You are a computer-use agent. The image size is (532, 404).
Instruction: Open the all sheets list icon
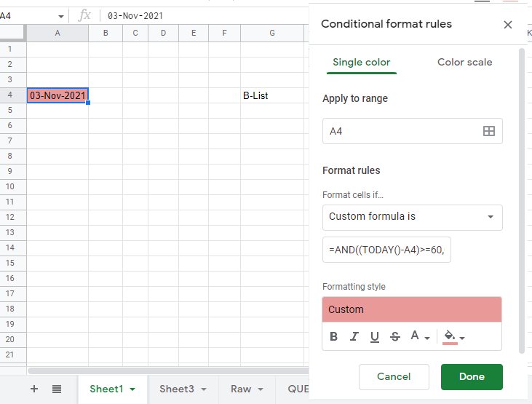(x=57, y=389)
